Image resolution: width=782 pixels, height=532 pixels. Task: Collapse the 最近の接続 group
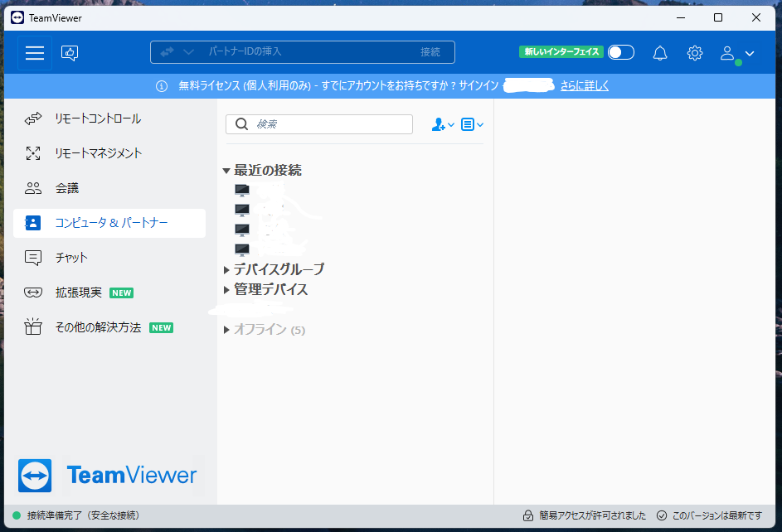(226, 171)
